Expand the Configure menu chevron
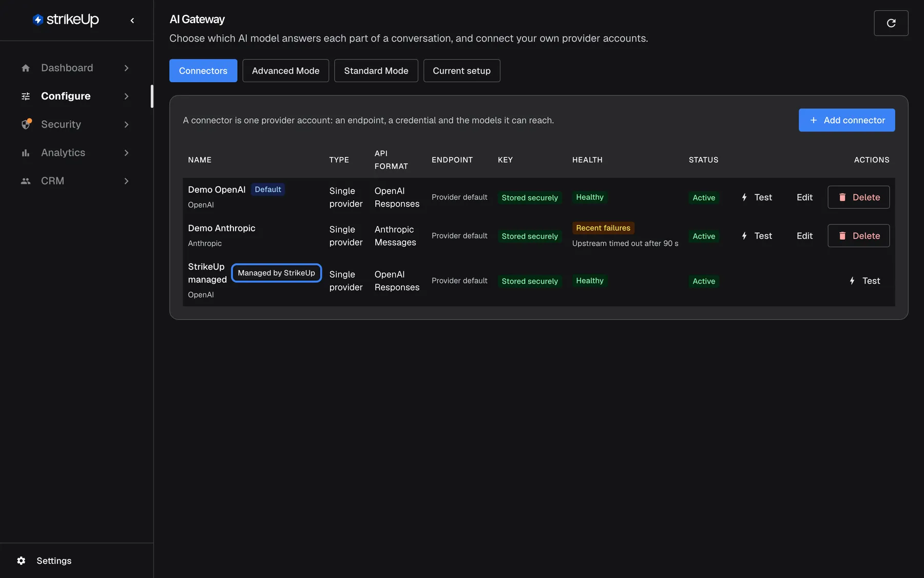This screenshot has height=578, width=924. coord(126,96)
